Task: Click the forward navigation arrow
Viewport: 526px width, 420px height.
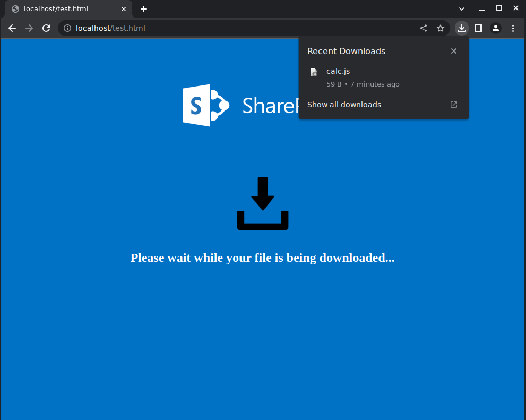Action: point(29,28)
